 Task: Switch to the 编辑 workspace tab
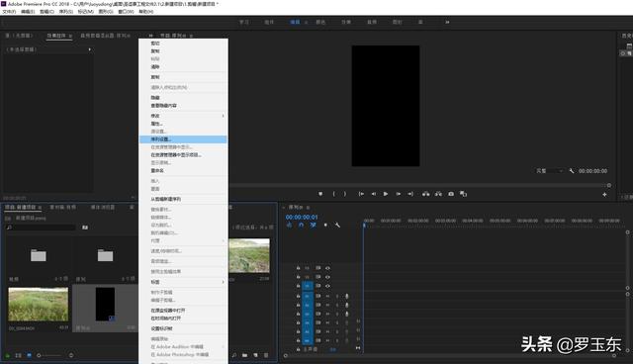[x=295, y=22]
